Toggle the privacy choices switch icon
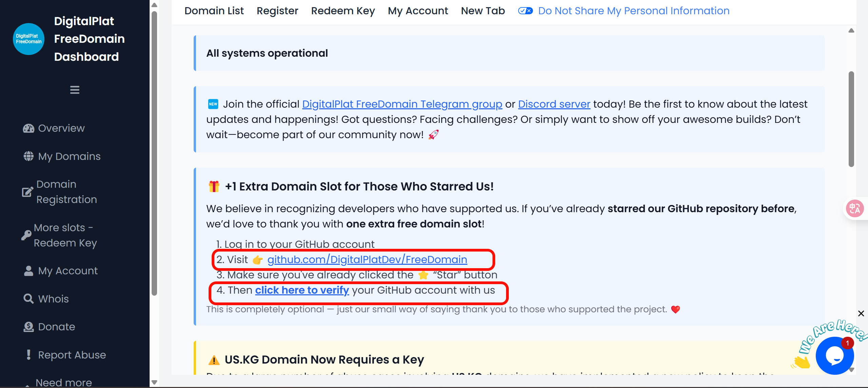 [525, 11]
